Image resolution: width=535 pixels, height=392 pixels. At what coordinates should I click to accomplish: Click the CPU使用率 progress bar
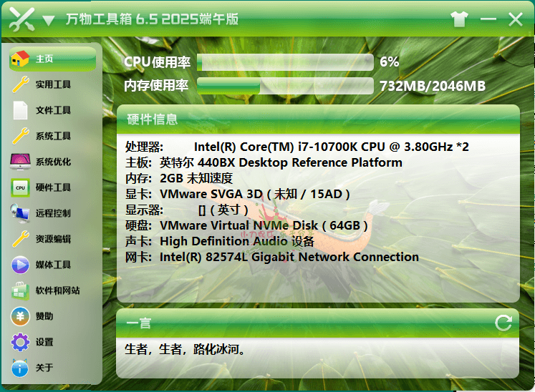(x=284, y=62)
